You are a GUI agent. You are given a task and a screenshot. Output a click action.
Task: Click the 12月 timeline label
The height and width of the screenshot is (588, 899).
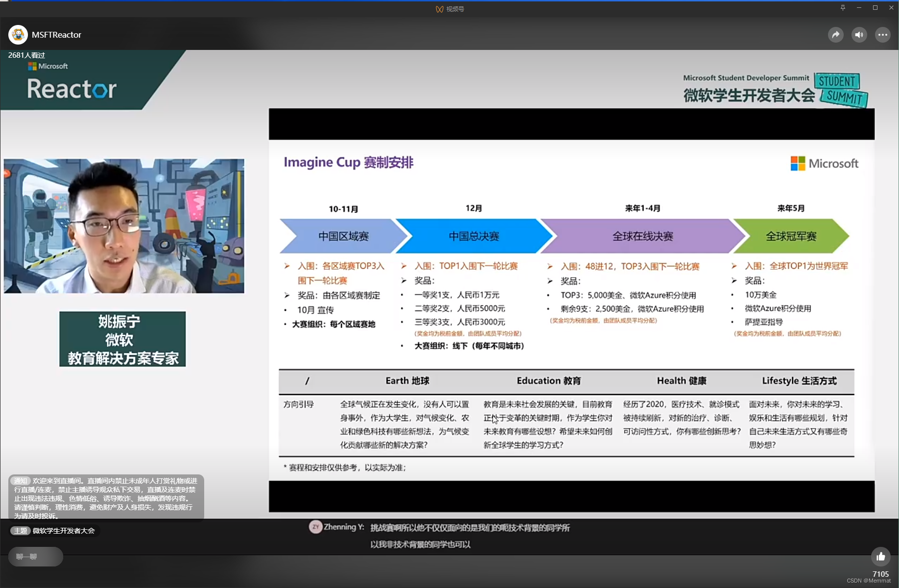pos(473,208)
